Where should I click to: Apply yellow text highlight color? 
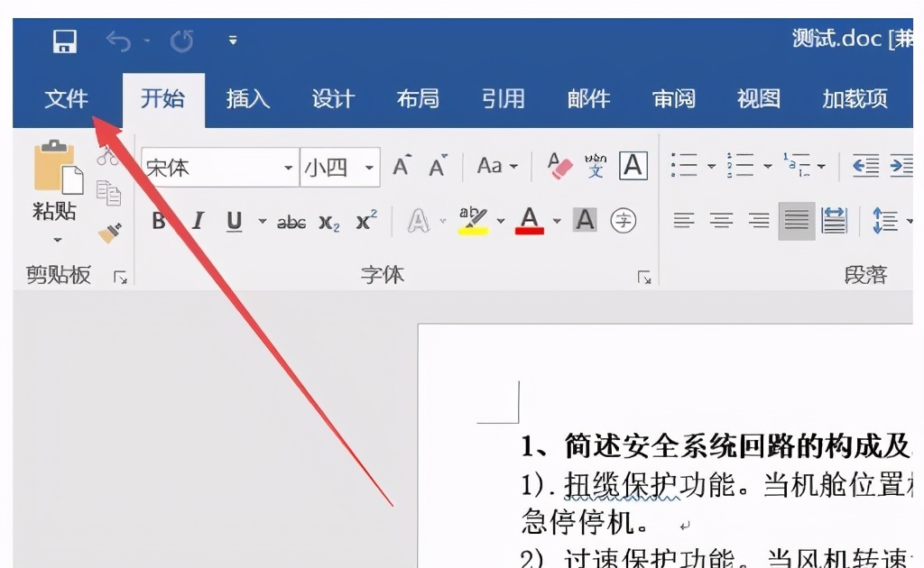tap(471, 219)
